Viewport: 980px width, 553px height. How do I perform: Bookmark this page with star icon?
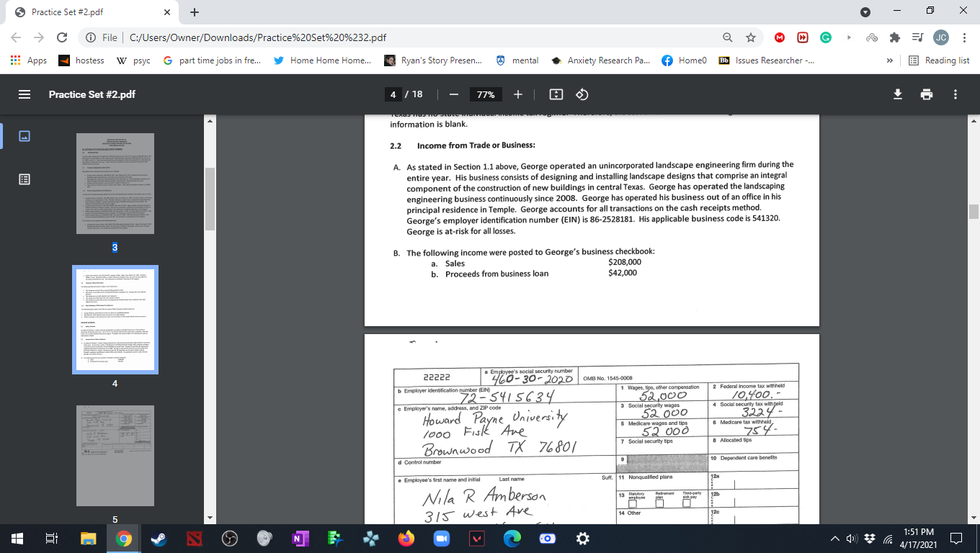pos(750,37)
